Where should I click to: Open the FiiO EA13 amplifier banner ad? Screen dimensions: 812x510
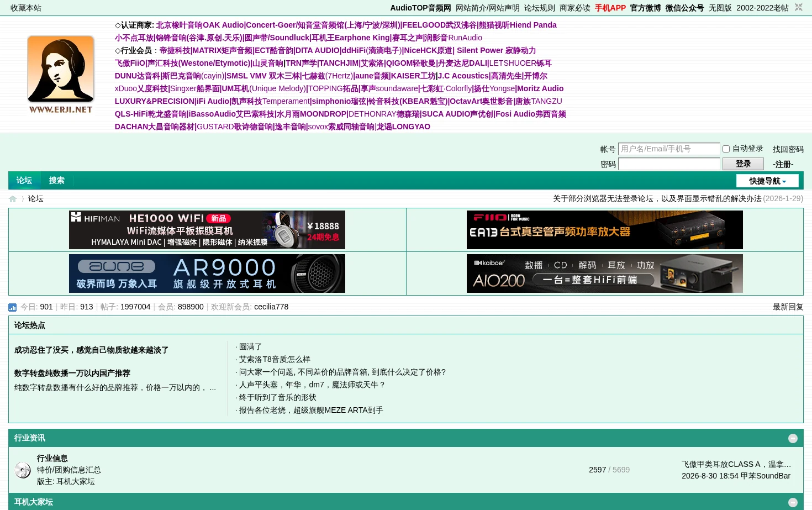point(605,230)
